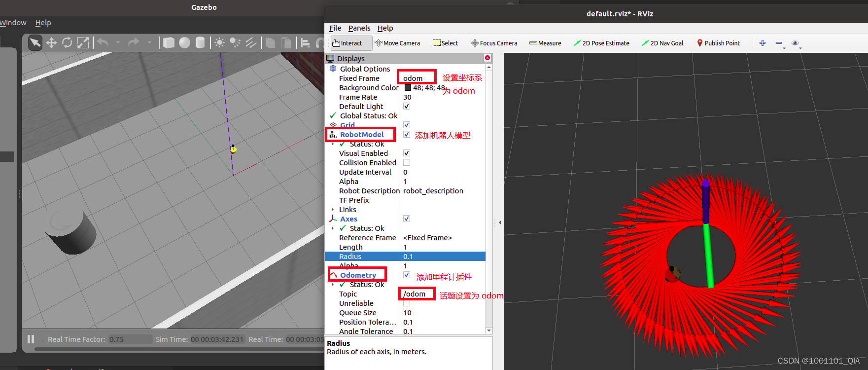Open the undo history dropdown arrow in Gazebo
Screen dimensions: 868x370
[118, 43]
